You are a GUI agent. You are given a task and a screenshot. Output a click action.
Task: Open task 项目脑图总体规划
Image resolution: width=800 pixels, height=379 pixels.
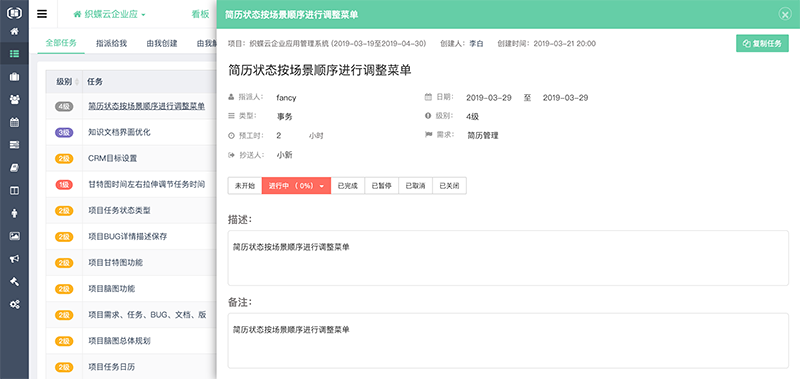point(119,341)
